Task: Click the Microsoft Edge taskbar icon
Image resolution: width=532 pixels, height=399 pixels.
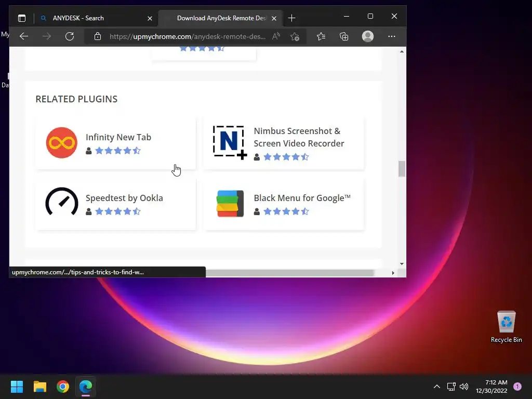Action: [x=86, y=387]
